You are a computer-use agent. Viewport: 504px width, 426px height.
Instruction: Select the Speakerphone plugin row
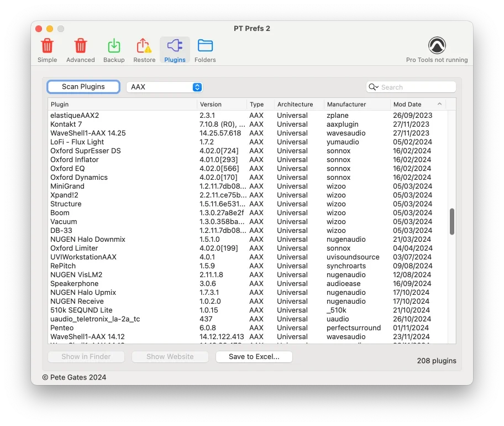[248, 283]
